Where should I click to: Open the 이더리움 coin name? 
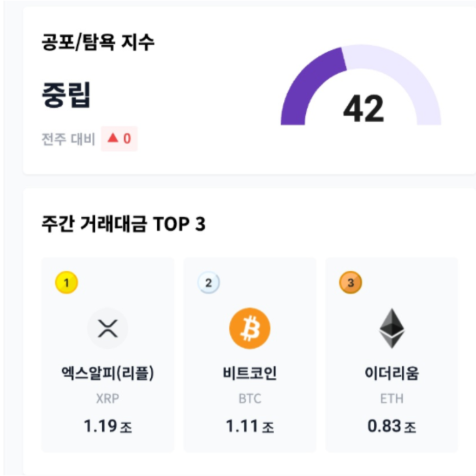(x=392, y=373)
